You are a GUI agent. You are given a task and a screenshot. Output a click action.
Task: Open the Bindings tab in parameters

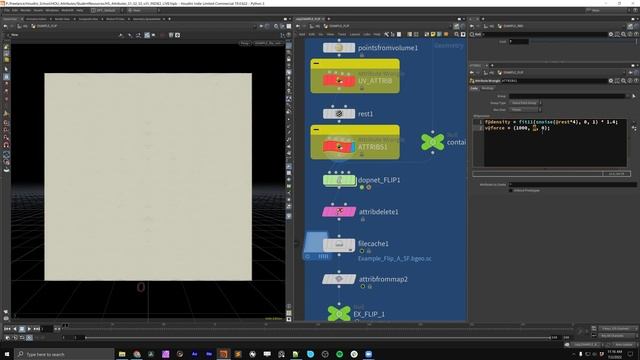[487, 88]
